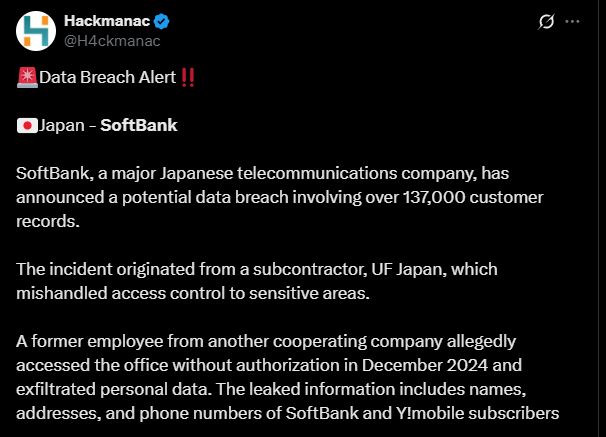Image resolution: width=606 pixels, height=437 pixels.
Task: Click the blue verified badge
Action: tap(162, 21)
